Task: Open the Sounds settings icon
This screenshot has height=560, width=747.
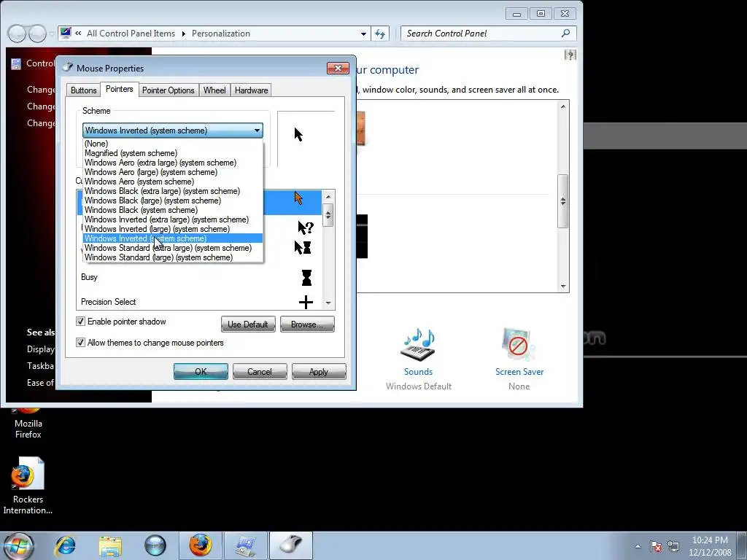Action: coord(418,345)
